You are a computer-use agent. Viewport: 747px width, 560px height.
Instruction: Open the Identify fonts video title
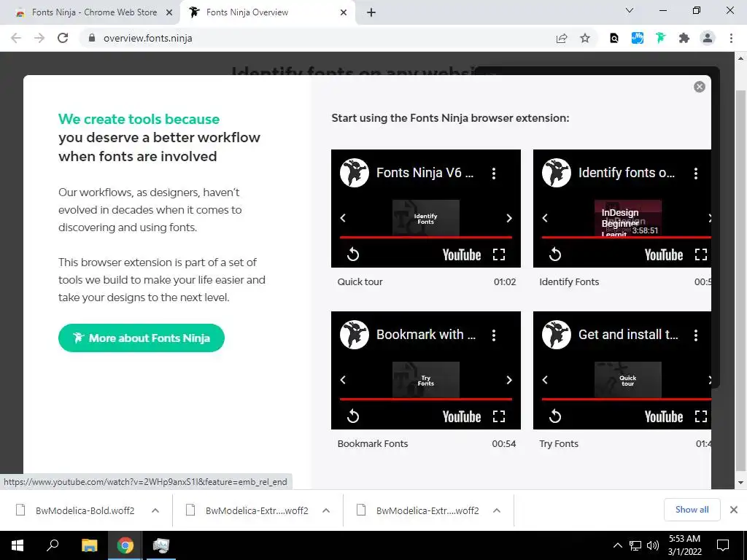pyautogui.click(x=627, y=173)
